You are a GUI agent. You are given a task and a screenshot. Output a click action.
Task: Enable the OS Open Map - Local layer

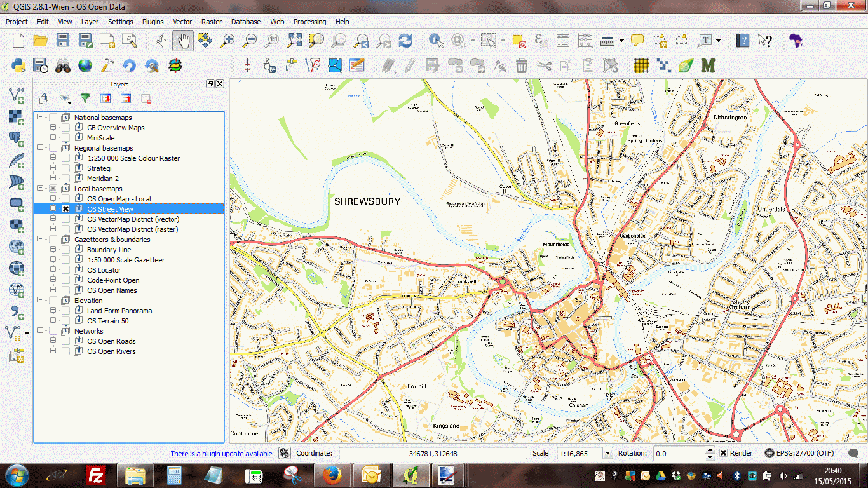tap(65, 199)
